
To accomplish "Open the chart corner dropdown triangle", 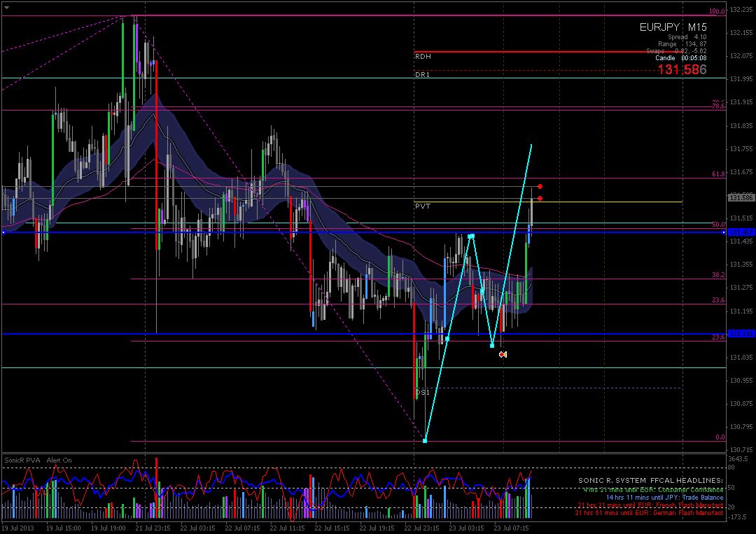I will tap(7, 8).
